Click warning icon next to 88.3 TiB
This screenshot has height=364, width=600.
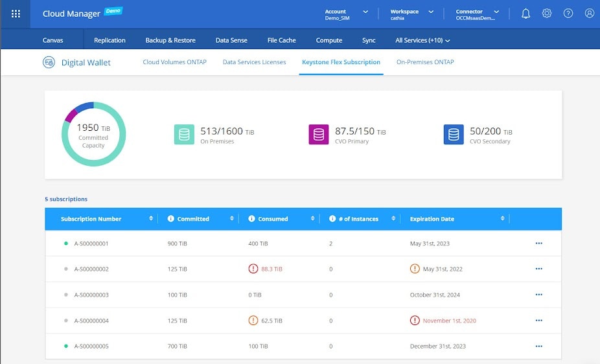pyautogui.click(x=253, y=269)
